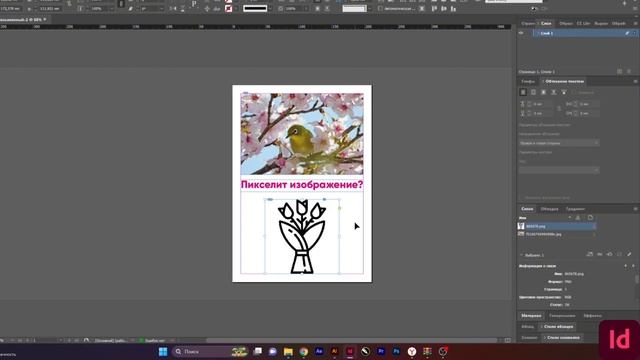Screen dimensions: 640x360
Task: Toggle visibility eye of Слой 1 layer
Action: [x=521, y=33]
